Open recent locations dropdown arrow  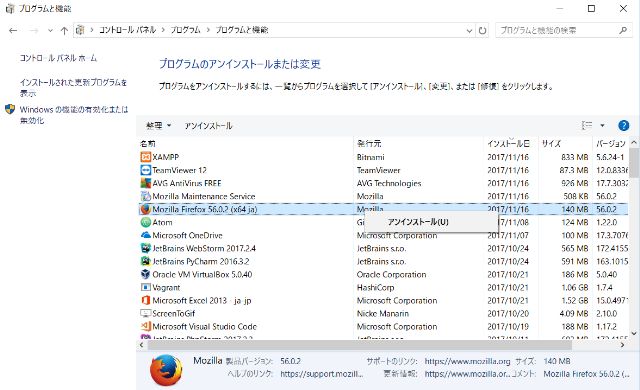[x=50, y=30]
